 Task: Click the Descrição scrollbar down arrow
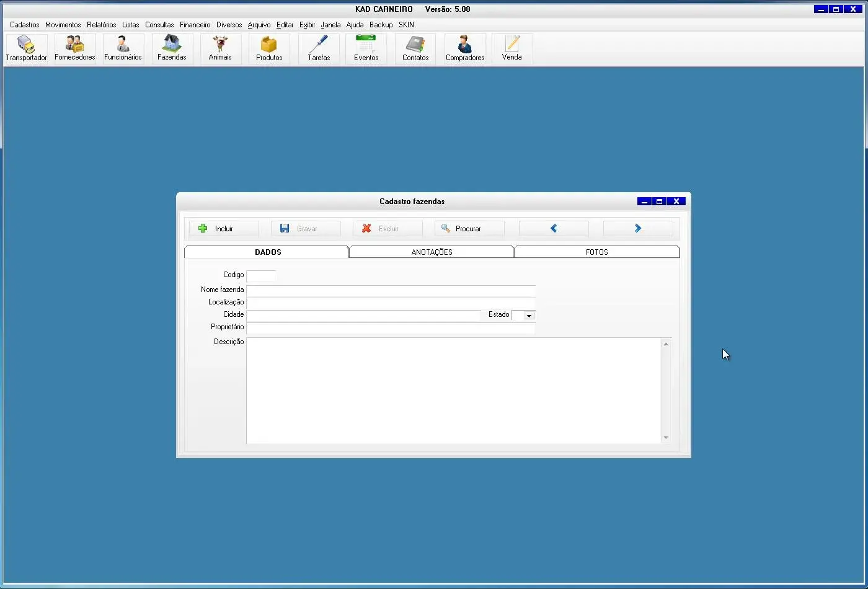tap(666, 438)
